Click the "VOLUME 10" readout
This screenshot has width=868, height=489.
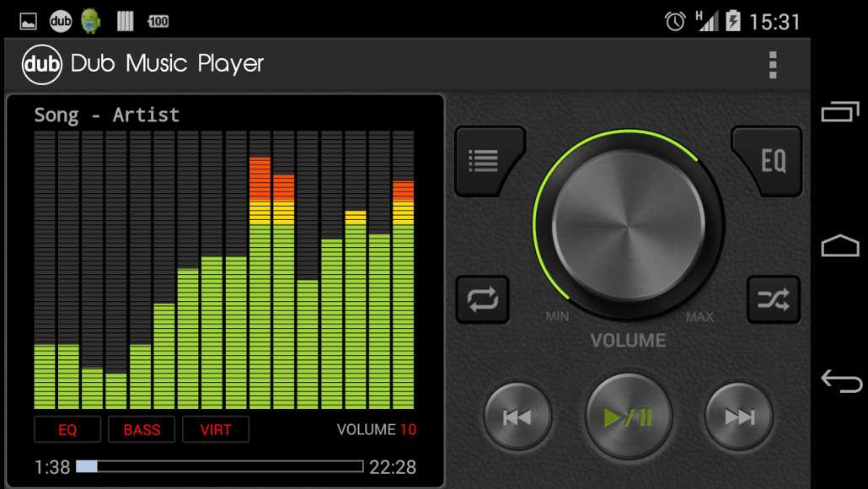377,429
